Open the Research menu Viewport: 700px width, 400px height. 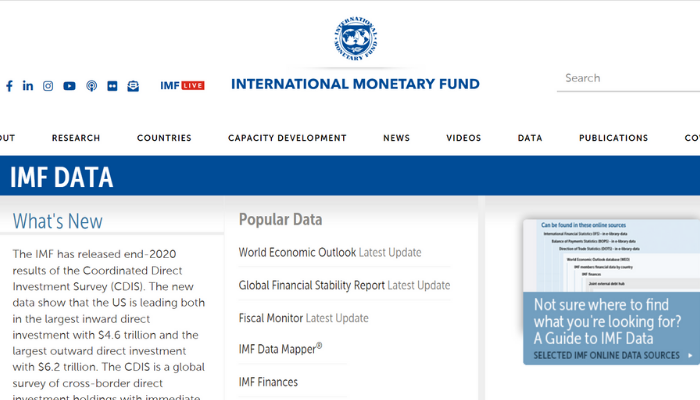click(76, 138)
